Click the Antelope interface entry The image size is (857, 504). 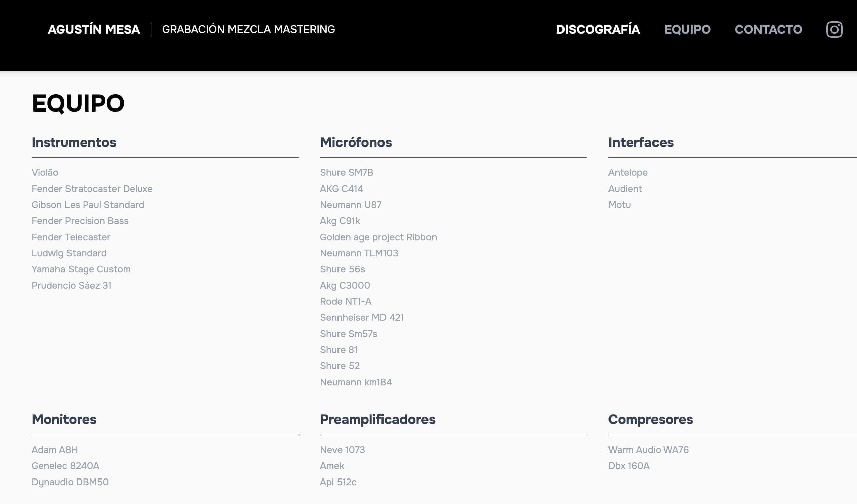(x=628, y=173)
